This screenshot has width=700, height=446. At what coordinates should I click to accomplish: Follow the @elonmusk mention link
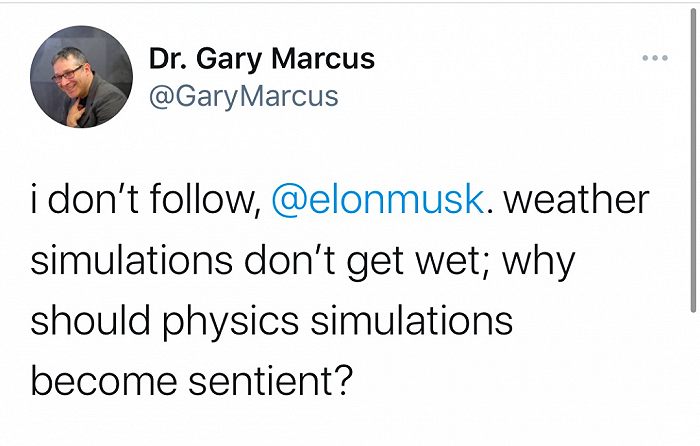378,199
